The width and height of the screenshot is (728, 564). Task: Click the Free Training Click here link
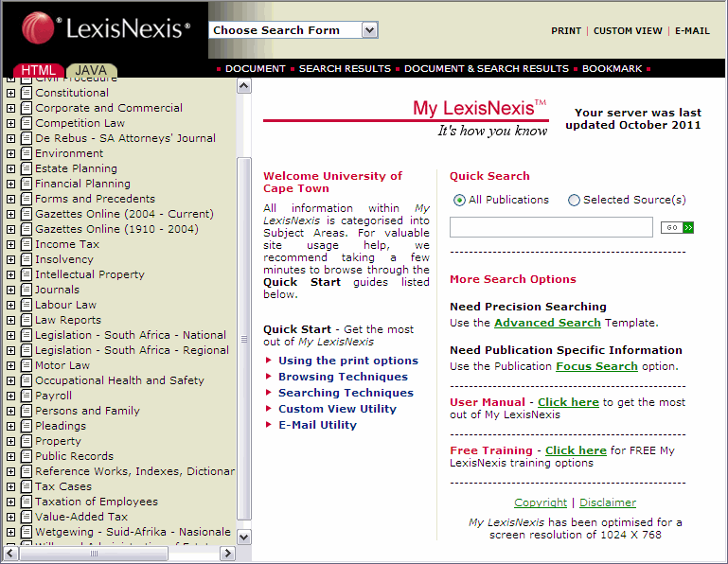click(x=576, y=450)
